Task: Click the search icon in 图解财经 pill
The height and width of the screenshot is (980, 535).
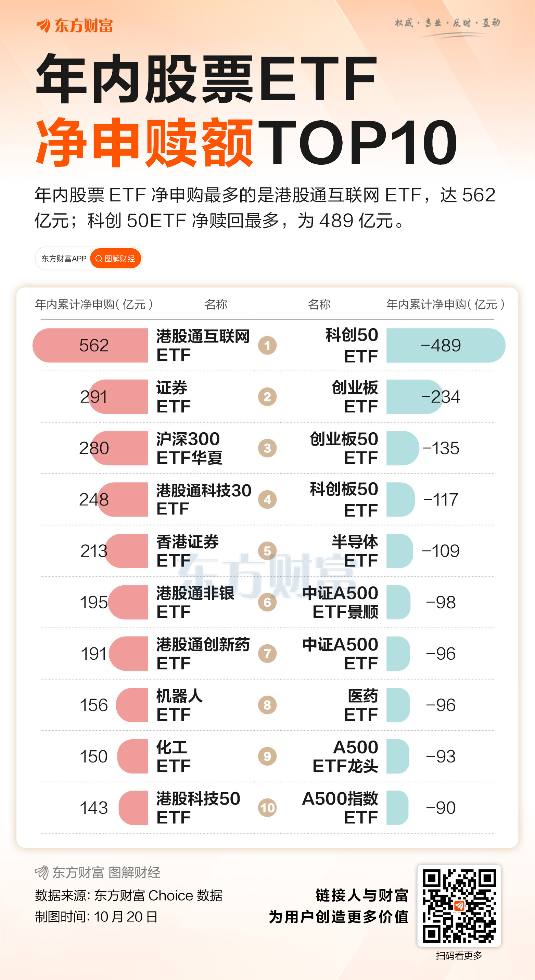Action: click(99, 259)
